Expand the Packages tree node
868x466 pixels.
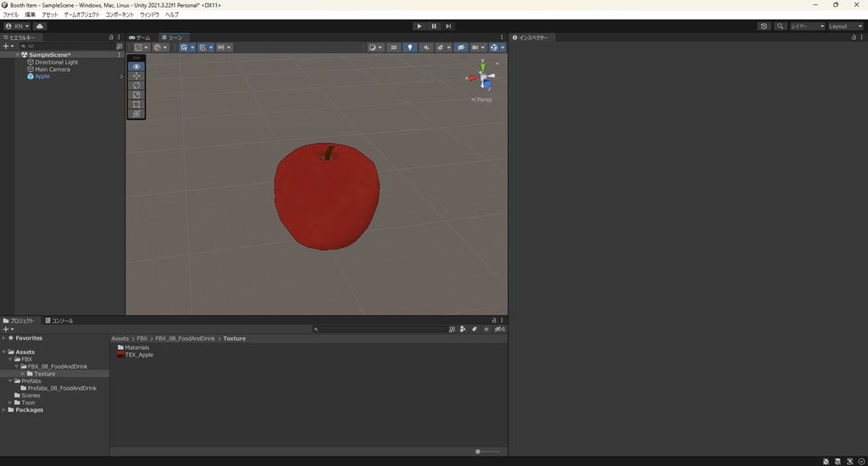[x=4, y=409]
